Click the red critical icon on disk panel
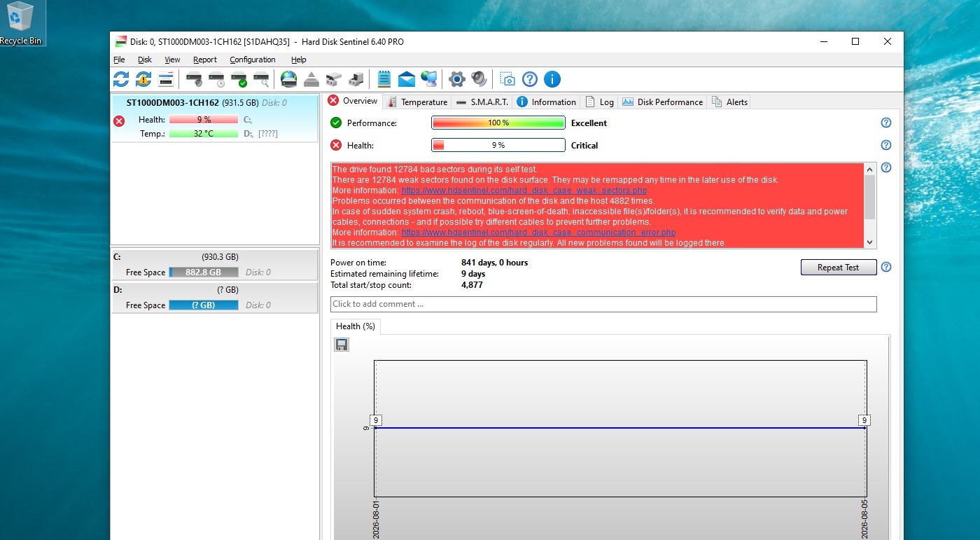Image resolution: width=980 pixels, height=540 pixels. [119, 121]
